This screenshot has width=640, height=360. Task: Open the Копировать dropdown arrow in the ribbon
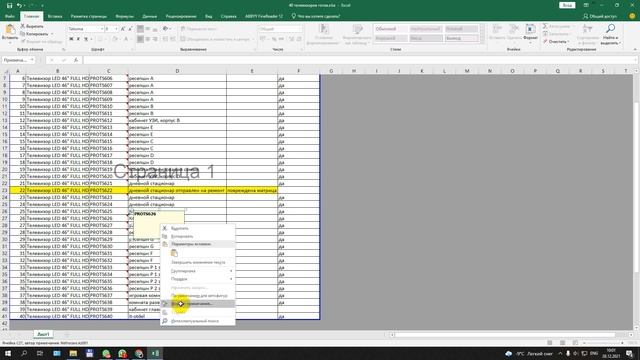click(x=52, y=34)
